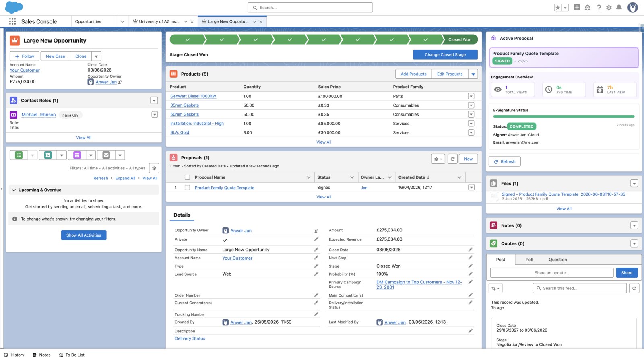Click the New Event calendar icon

77,155
